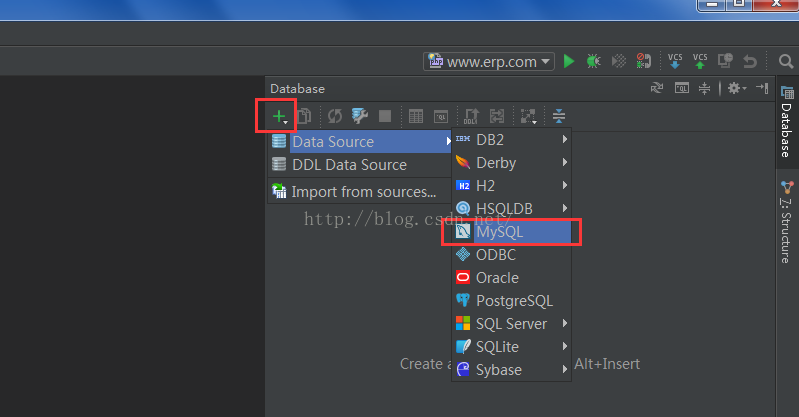Open the diagram visualization dropdown icon
This screenshot has height=417, width=799.
[528, 116]
